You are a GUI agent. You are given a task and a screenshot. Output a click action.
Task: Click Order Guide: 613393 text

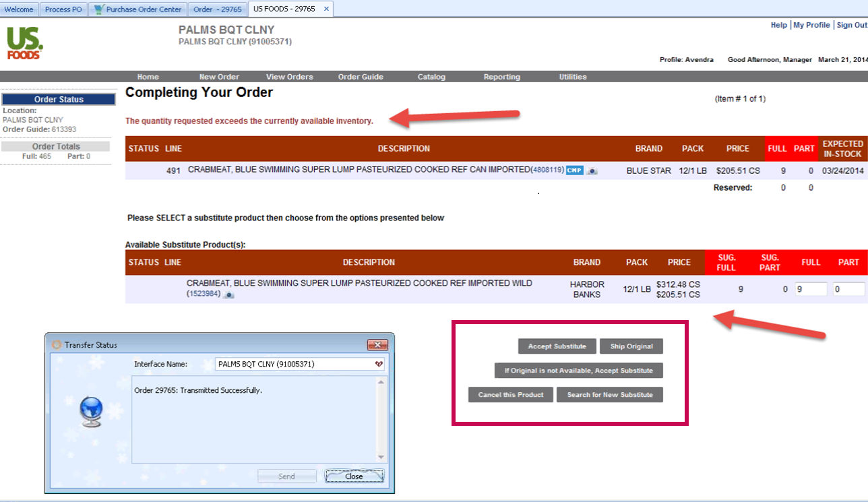(40, 129)
